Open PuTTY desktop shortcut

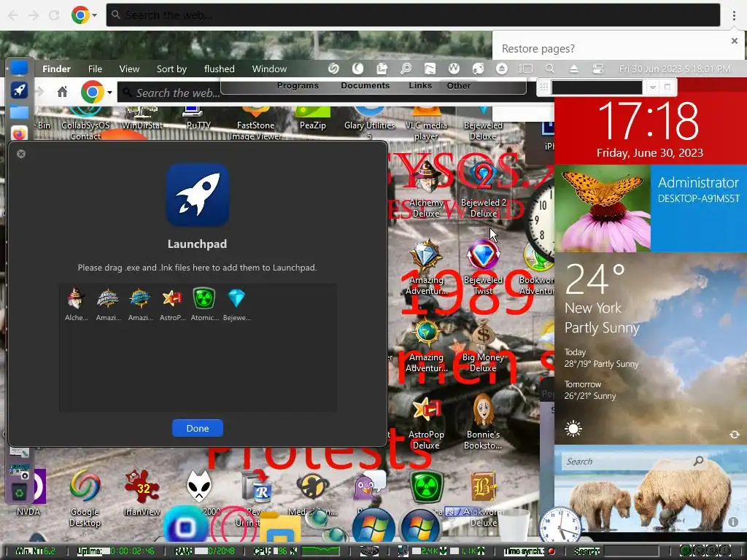pos(198,119)
